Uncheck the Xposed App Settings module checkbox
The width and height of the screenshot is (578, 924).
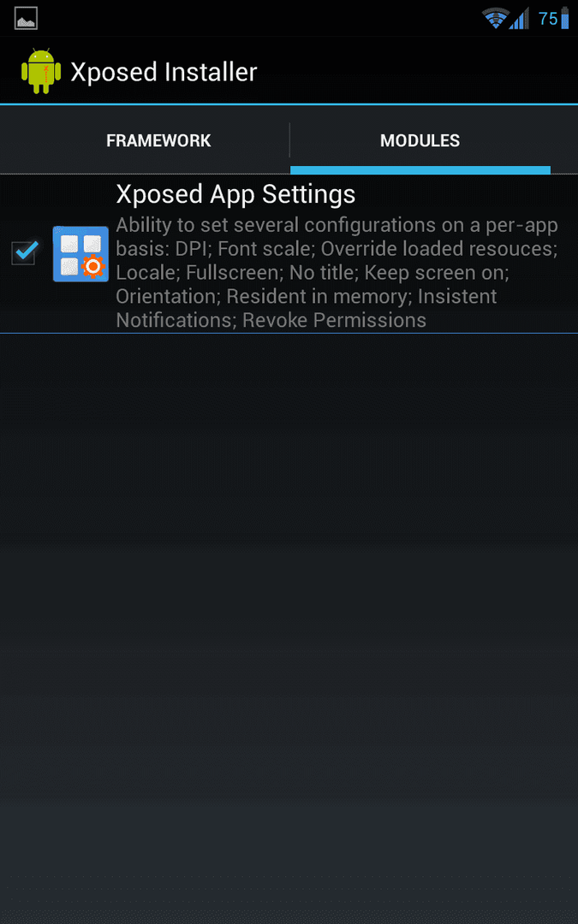coord(25,252)
